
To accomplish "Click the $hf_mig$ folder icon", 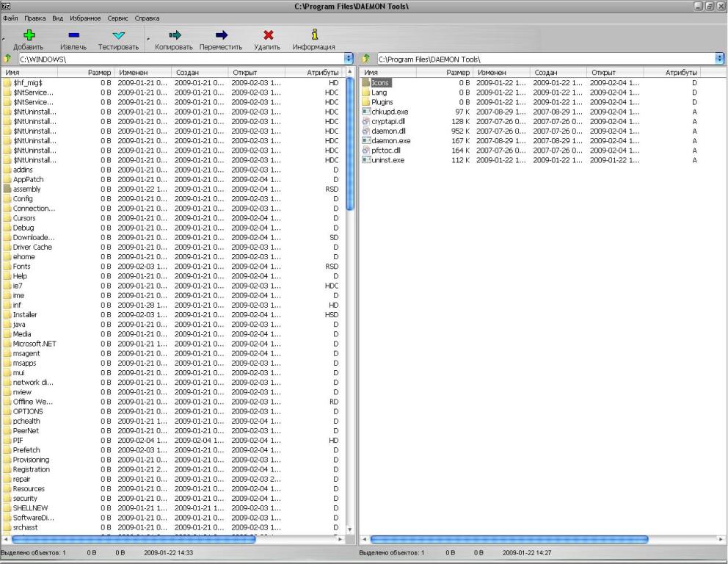I will pyautogui.click(x=7, y=83).
